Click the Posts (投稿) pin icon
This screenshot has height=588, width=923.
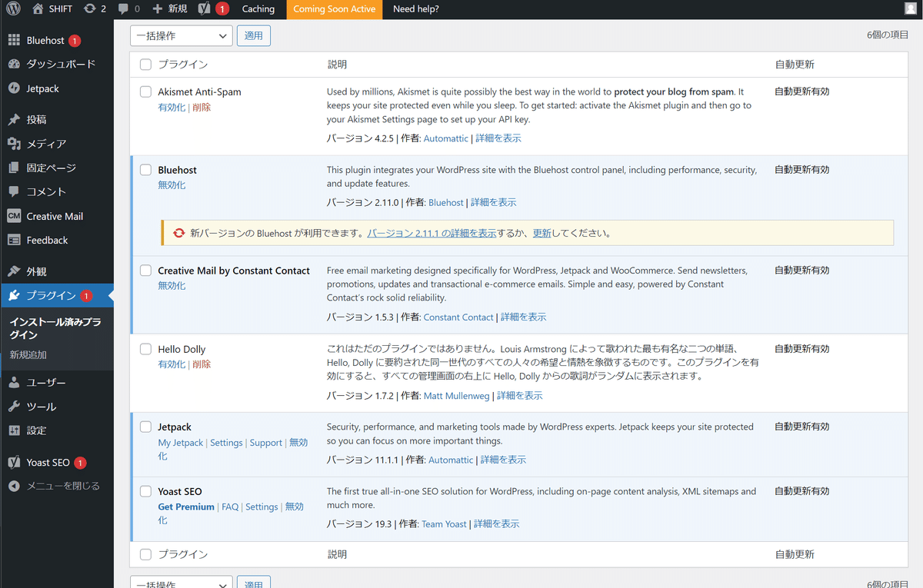coord(14,119)
